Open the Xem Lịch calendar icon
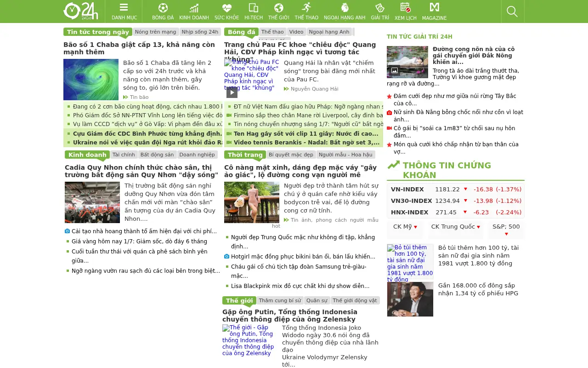 405,7
